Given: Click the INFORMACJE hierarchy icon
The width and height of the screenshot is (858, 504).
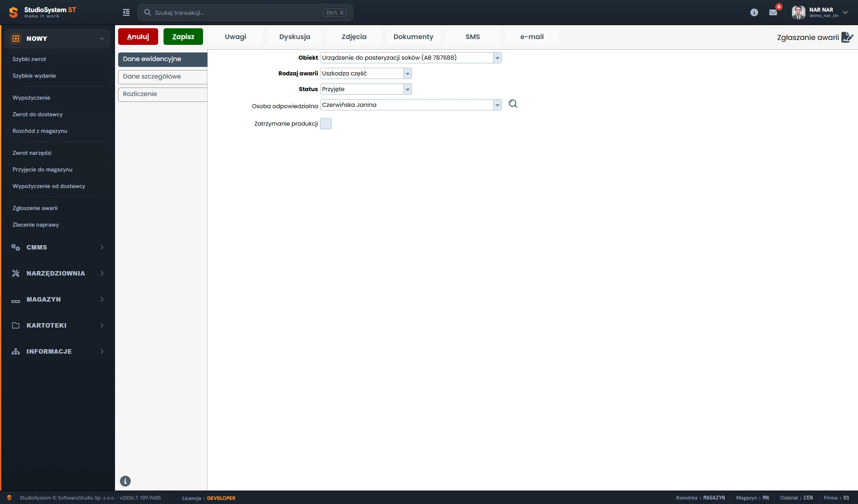Looking at the screenshot, I should [16, 351].
